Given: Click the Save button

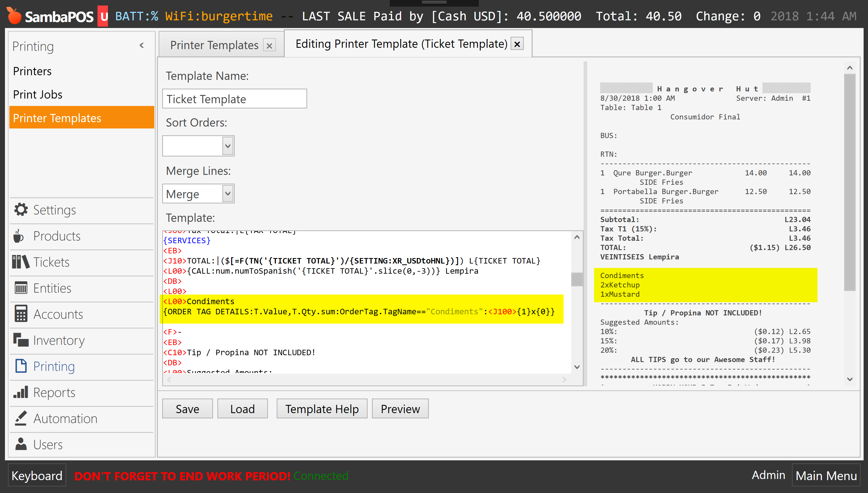Looking at the screenshot, I should coord(187,409).
